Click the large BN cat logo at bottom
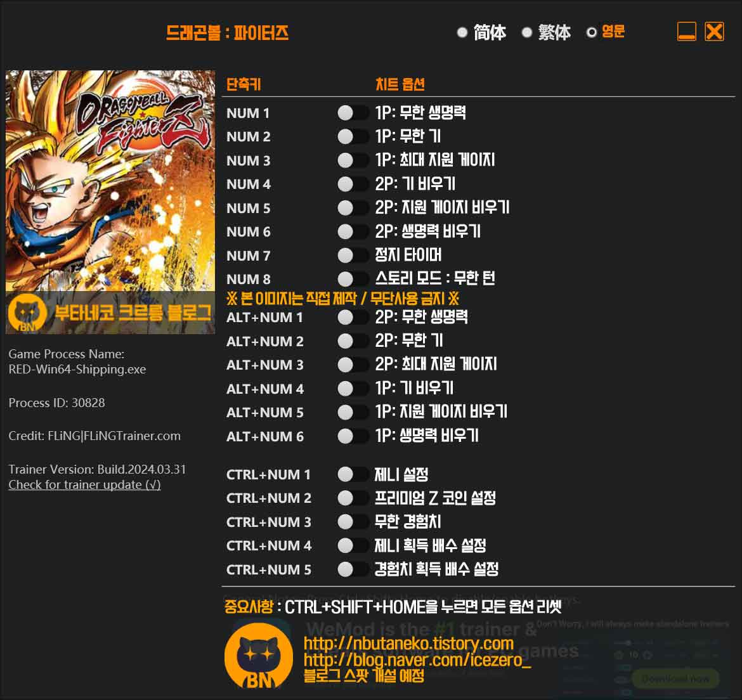742x700 pixels. (x=258, y=656)
